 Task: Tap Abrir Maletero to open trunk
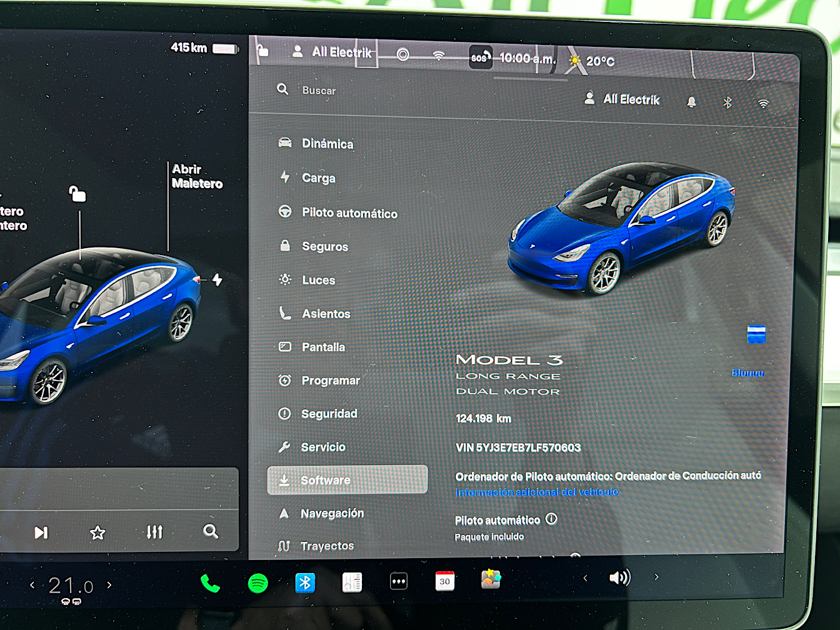tap(197, 176)
